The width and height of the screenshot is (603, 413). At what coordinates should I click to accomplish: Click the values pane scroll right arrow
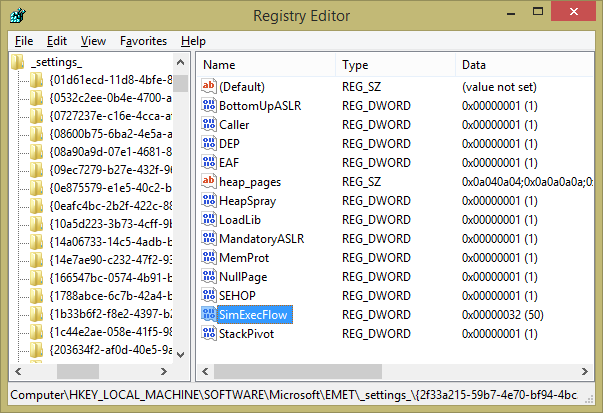(x=585, y=372)
